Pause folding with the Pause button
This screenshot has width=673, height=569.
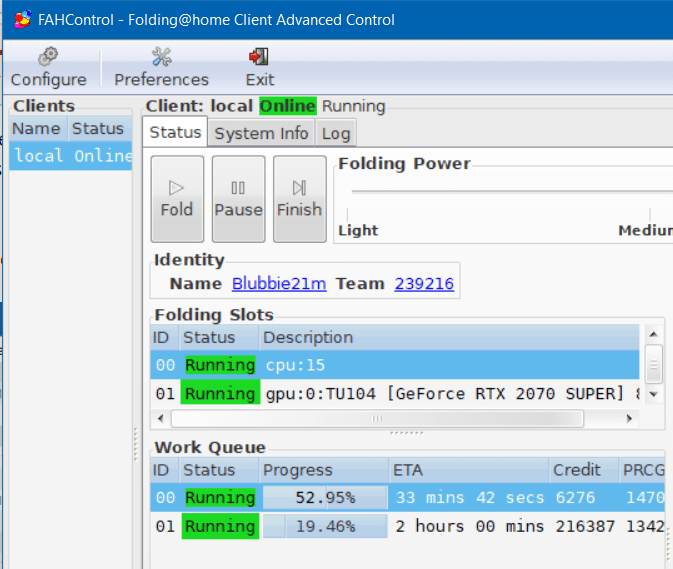point(238,199)
